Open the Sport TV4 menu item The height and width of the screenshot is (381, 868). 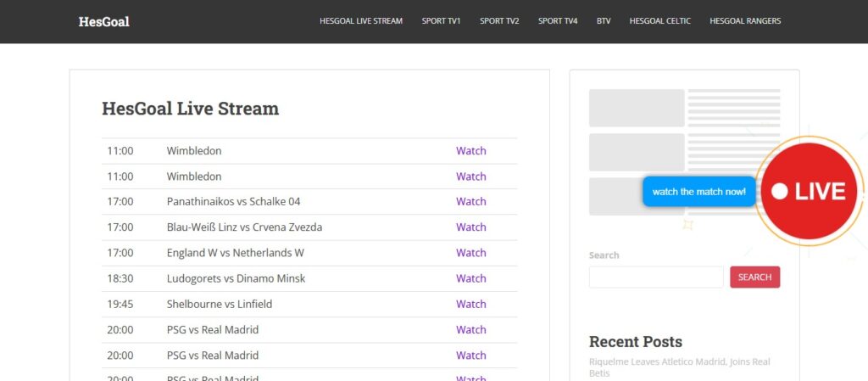pos(558,21)
